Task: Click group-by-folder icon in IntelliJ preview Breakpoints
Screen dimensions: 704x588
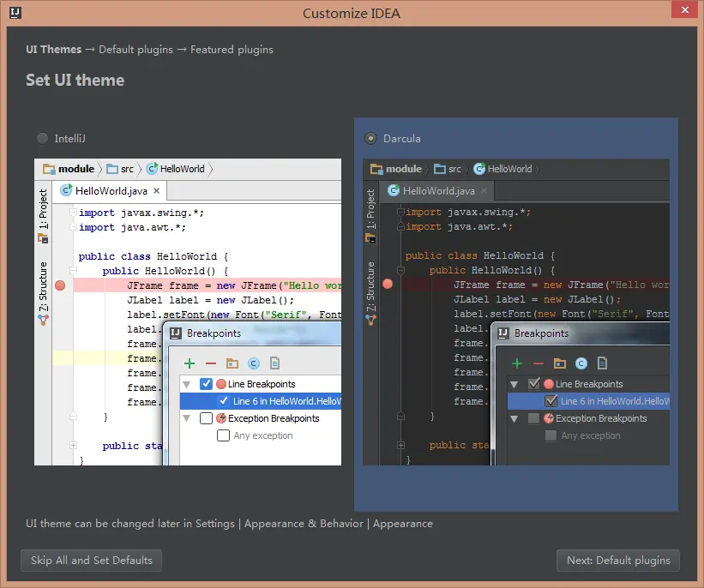Action: 232,363
